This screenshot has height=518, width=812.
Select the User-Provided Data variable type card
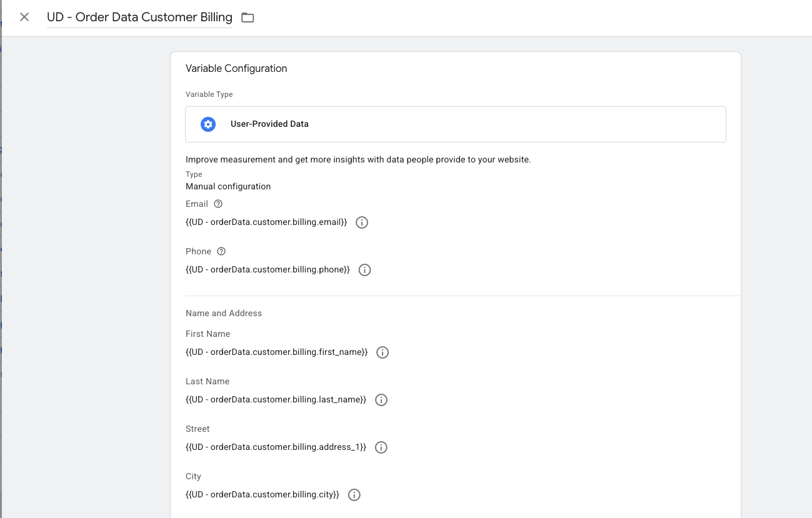pyautogui.click(x=455, y=124)
